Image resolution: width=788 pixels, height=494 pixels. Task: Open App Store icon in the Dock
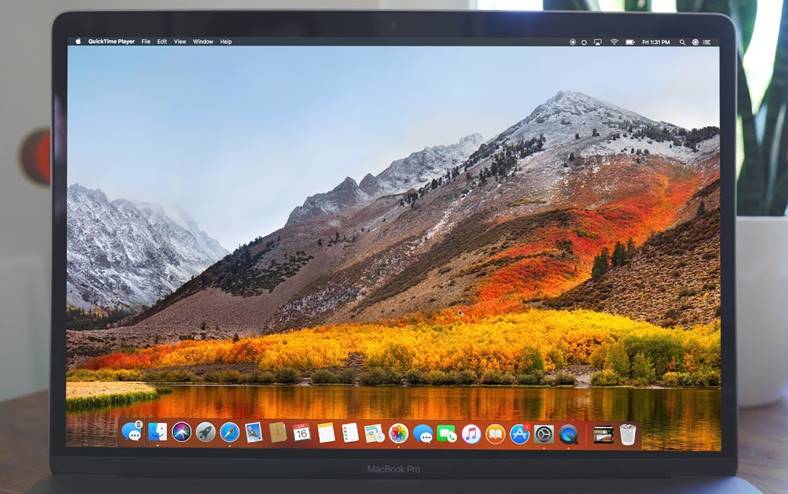click(x=520, y=434)
